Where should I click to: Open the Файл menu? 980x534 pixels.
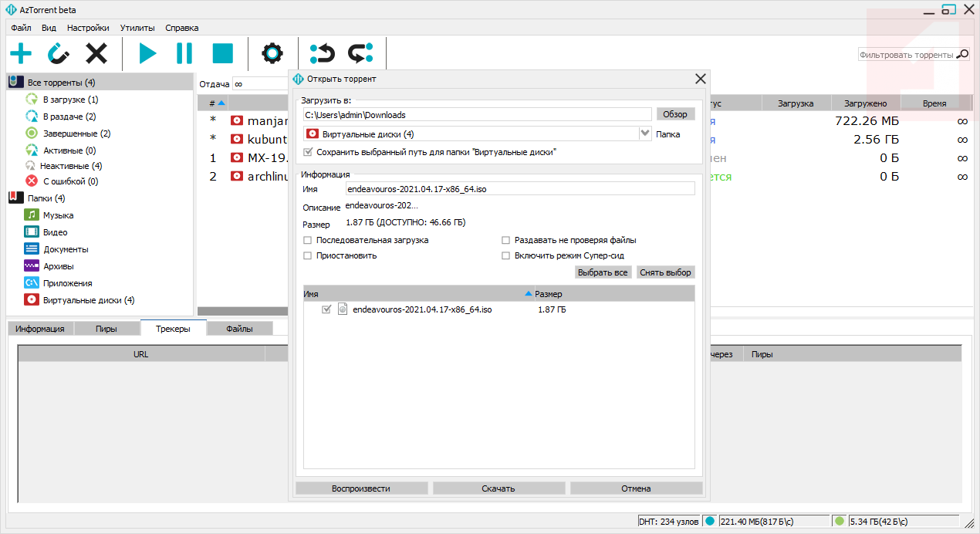pyautogui.click(x=22, y=28)
